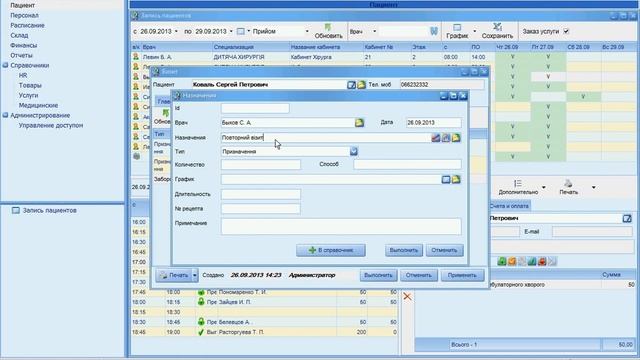
Task: Click the edit icon next to patient Коваль Сергей Петрович
Action: click(x=351, y=85)
